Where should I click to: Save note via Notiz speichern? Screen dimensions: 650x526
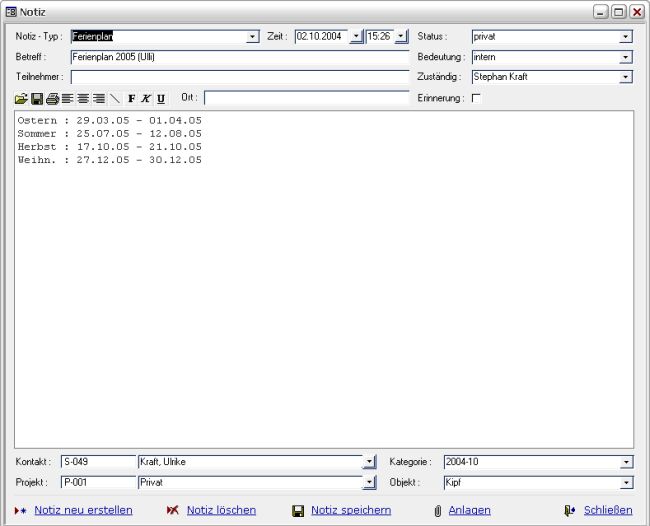pyautogui.click(x=350, y=510)
